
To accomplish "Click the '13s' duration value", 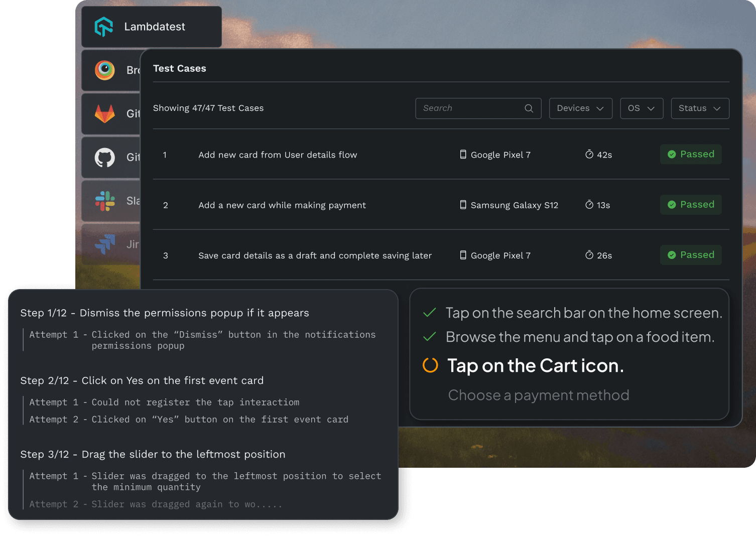I will (x=603, y=205).
